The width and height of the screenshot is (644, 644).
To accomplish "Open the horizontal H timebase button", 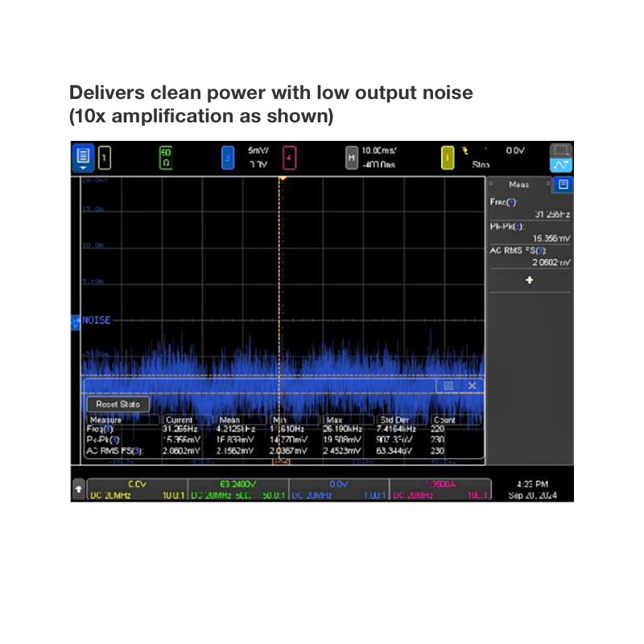I will [x=352, y=158].
